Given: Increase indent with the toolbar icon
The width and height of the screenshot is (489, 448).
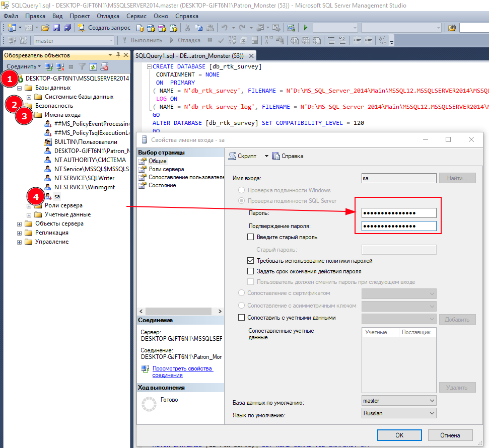Looking at the screenshot, I should click(x=368, y=41).
